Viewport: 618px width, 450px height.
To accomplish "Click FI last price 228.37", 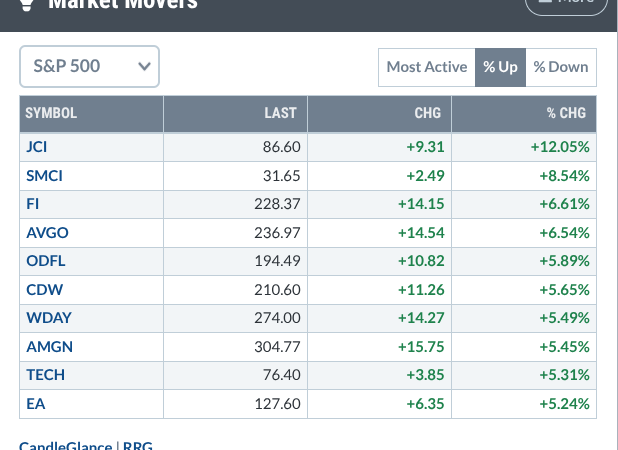I will (277, 204).
